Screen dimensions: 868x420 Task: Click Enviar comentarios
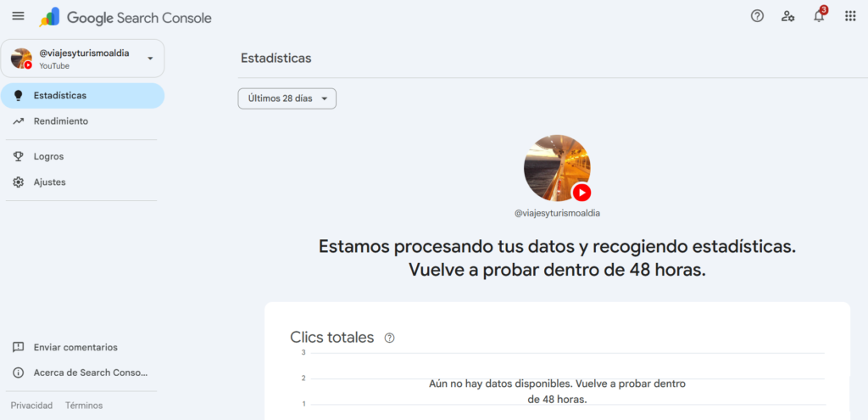[x=75, y=347]
